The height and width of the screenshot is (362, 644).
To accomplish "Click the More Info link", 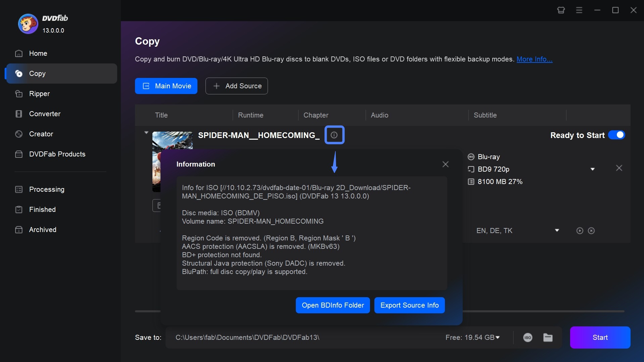I will pos(534,59).
